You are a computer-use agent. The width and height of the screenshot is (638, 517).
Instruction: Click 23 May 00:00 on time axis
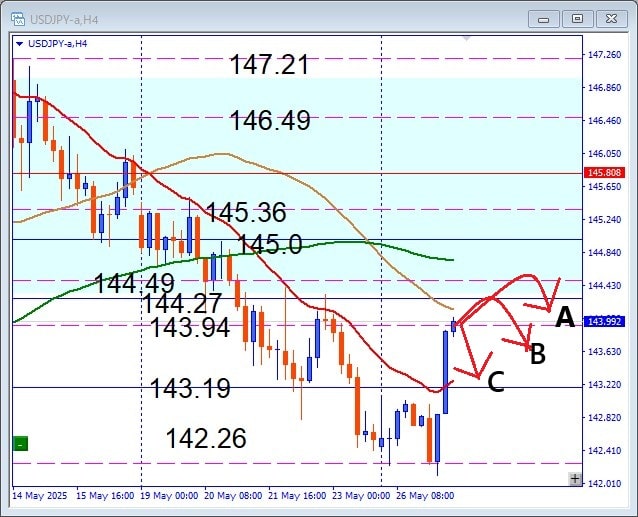pyautogui.click(x=361, y=496)
